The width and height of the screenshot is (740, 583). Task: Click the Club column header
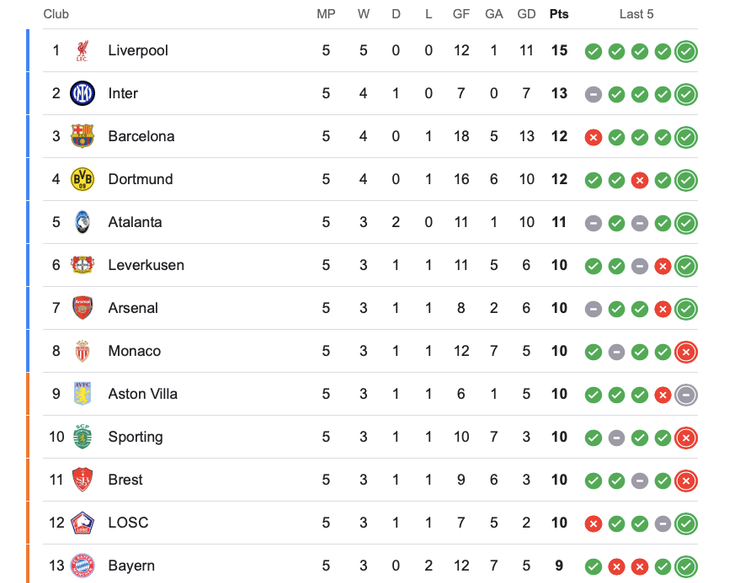tap(56, 14)
